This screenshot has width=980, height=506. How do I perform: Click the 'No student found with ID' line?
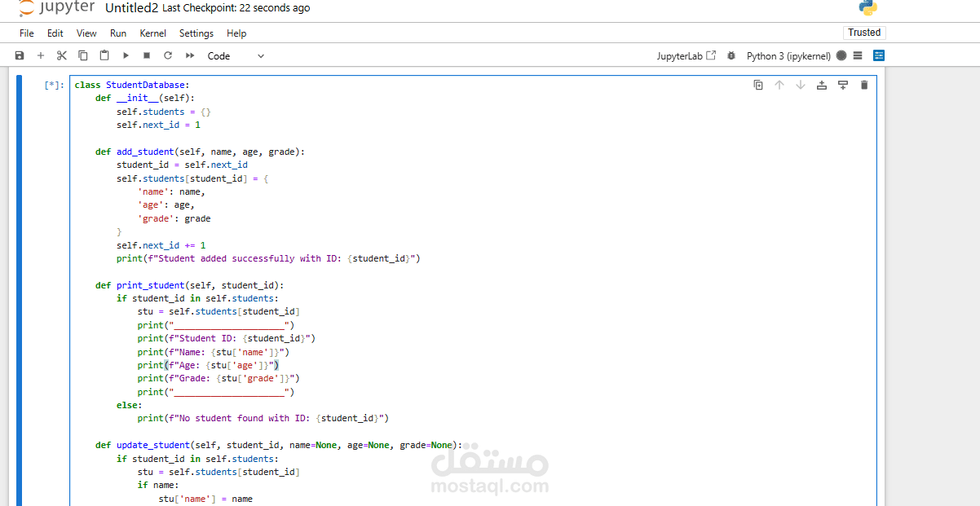263,419
